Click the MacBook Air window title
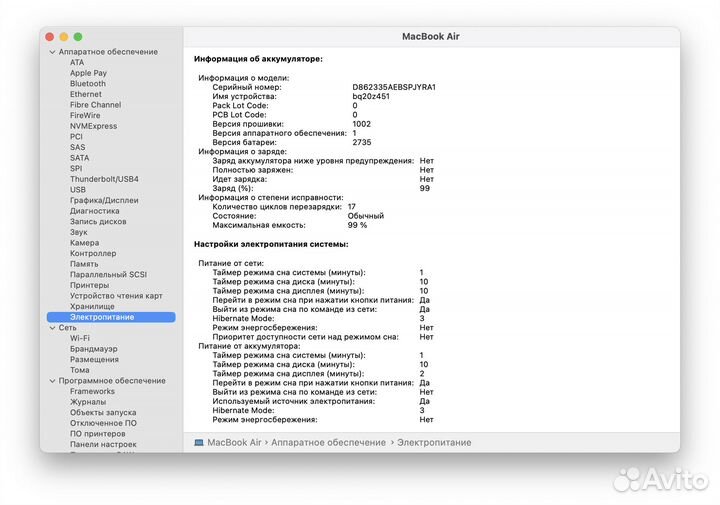Image resolution: width=720 pixels, height=505 pixels. point(431,37)
